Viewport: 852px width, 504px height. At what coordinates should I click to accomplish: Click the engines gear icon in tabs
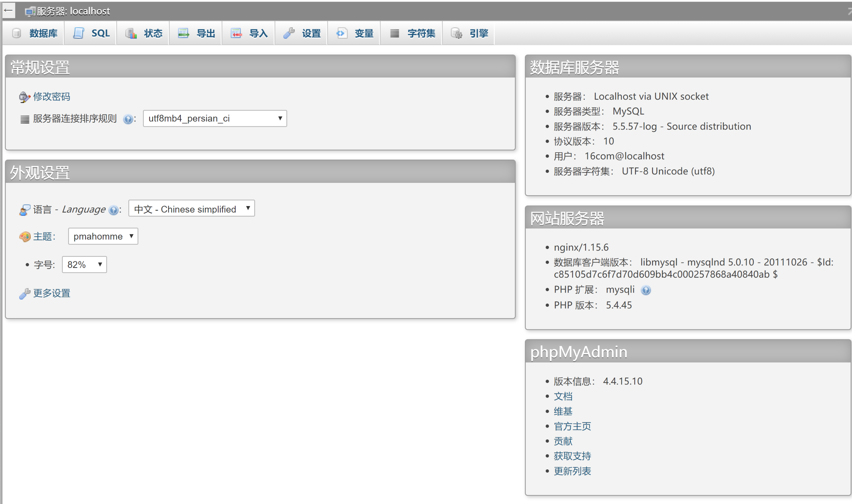click(457, 33)
